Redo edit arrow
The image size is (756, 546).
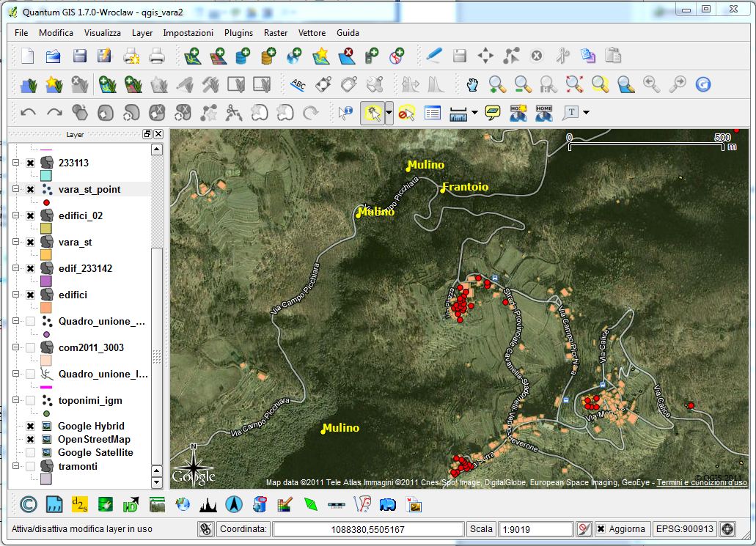coord(54,113)
